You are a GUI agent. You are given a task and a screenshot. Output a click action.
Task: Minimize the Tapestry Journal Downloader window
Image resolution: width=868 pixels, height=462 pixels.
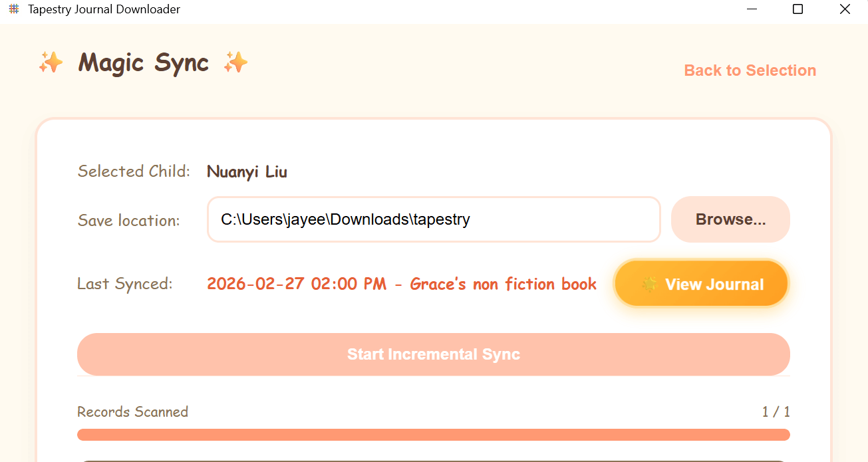coord(752,9)
